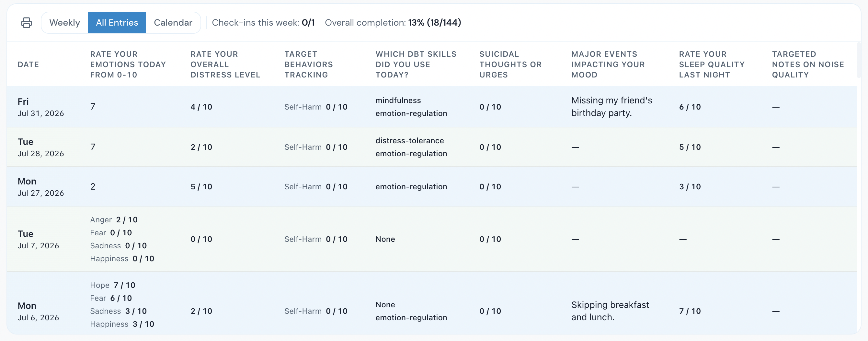Click the Sleep Quality Last Night header
Image resolution: width=868 pixels, height=341 pixels.
(x=712, y=65)
